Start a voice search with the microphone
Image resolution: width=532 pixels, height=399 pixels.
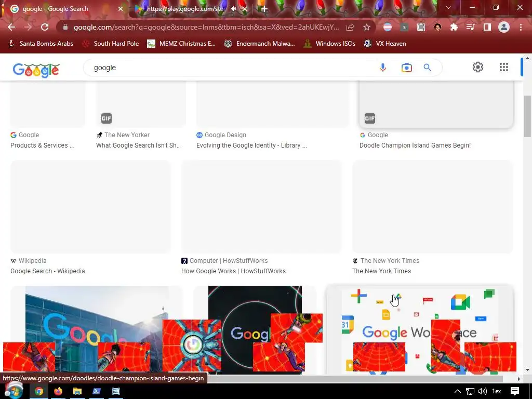point(383,68)
